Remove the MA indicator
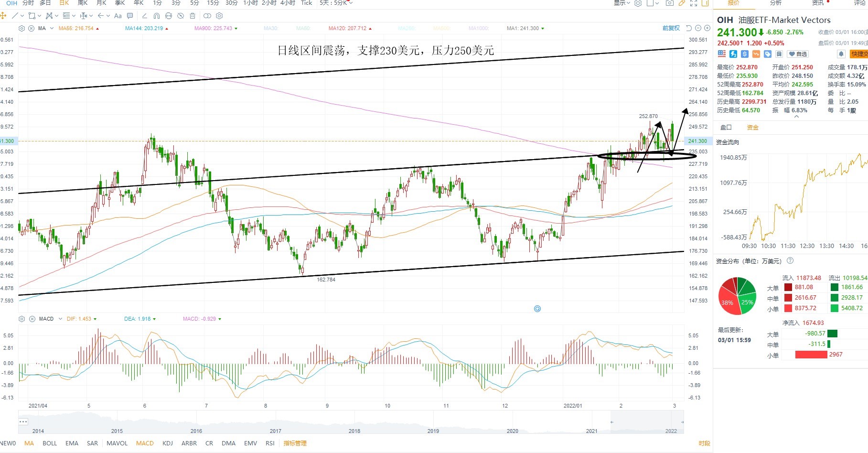This screenshot has width=868, height=453. coord(32,28)
